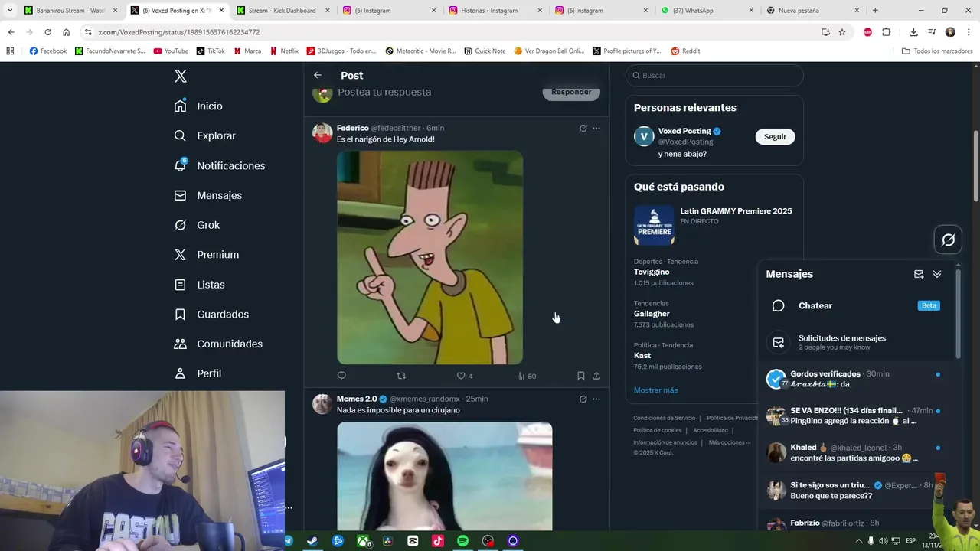Click Mostrar más under trends

pyautogui.click(x=655, y=390)
